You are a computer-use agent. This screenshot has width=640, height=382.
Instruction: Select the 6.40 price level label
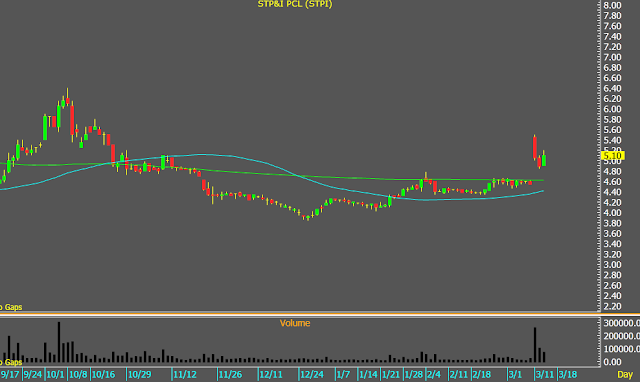(x=612, y=89)
